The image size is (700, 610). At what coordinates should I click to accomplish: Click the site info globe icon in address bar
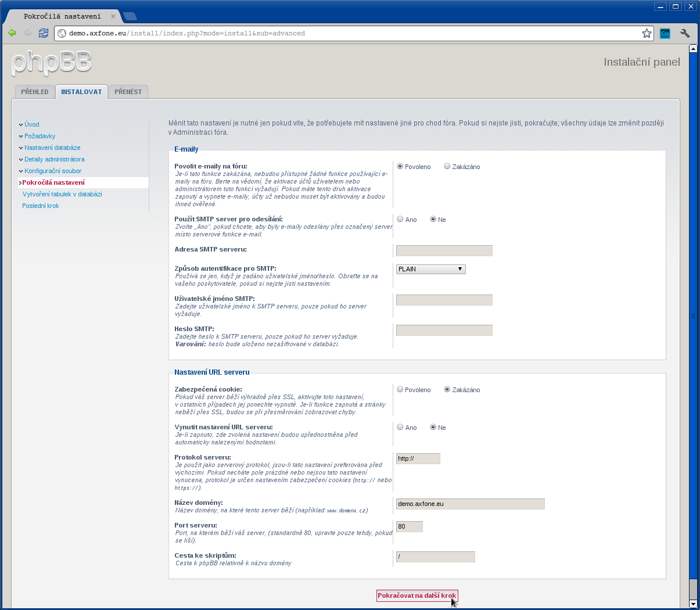[x=62, y=33]
